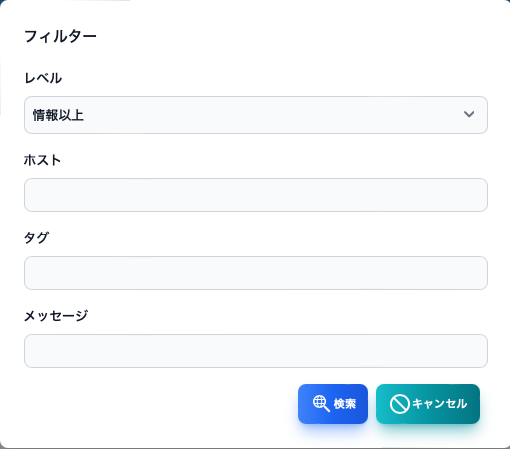The height and width of the screenshot is (449, 510).
Task: Open the 情報以上 level combo box
Action: point(256,115)
